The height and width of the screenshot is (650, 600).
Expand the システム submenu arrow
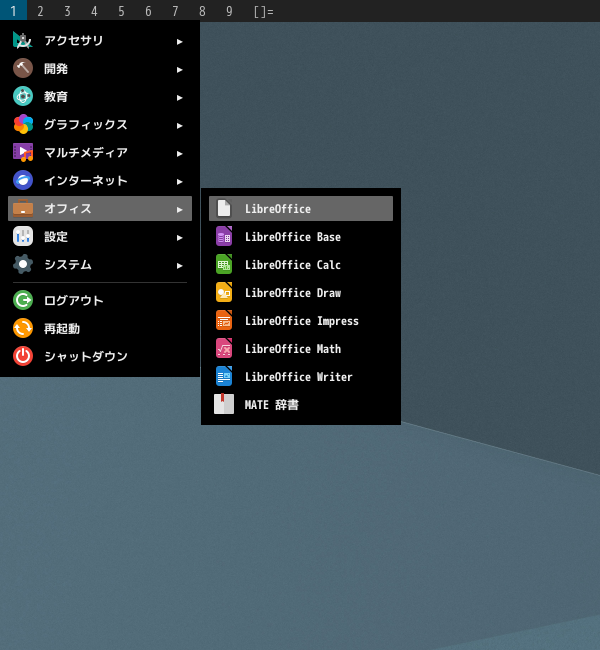click(x=180, y=266)
